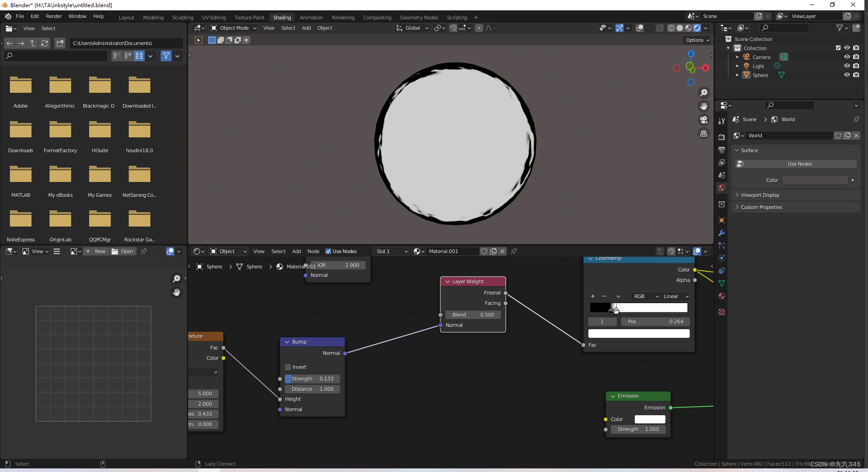Switch to the Geometry Nodes workspace tab
The image size is (868, 472).
[419, 18]
